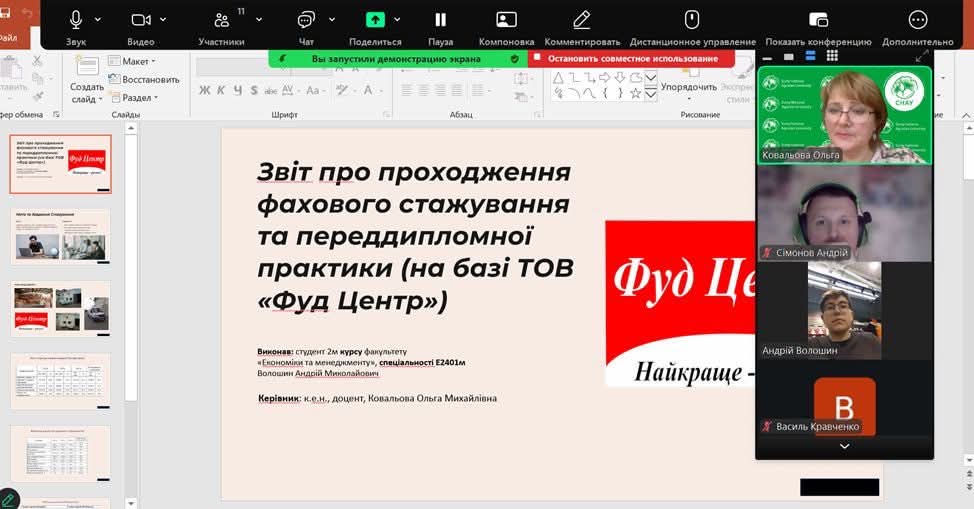Click the Показать конференцию icon
The height and width of the screenshot is (509, 974).
point(818,20)
